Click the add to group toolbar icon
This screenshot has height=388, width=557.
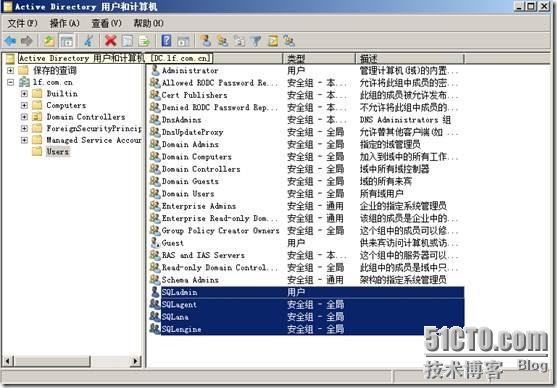click(x=289, y=41)
